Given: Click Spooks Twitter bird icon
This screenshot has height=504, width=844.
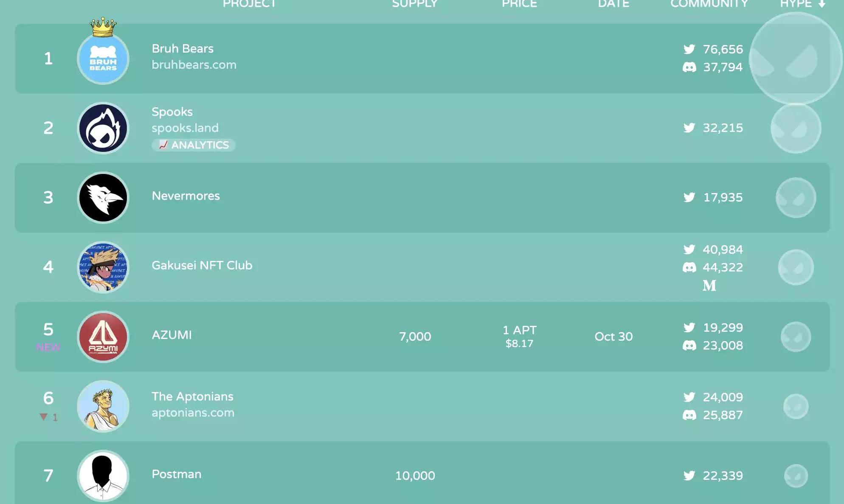Looking at the screenshot, I should [689, 128].
